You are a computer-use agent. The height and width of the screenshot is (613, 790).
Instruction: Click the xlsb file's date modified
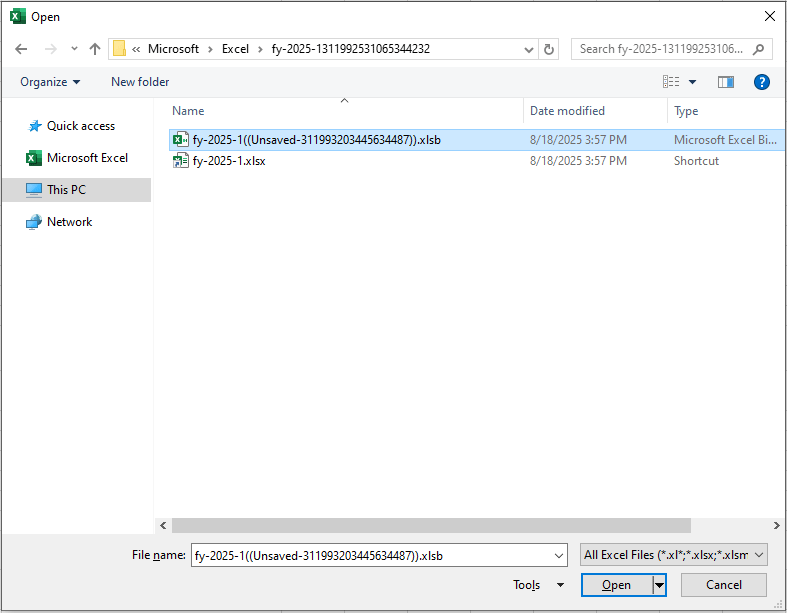click(x=578, y=140)
